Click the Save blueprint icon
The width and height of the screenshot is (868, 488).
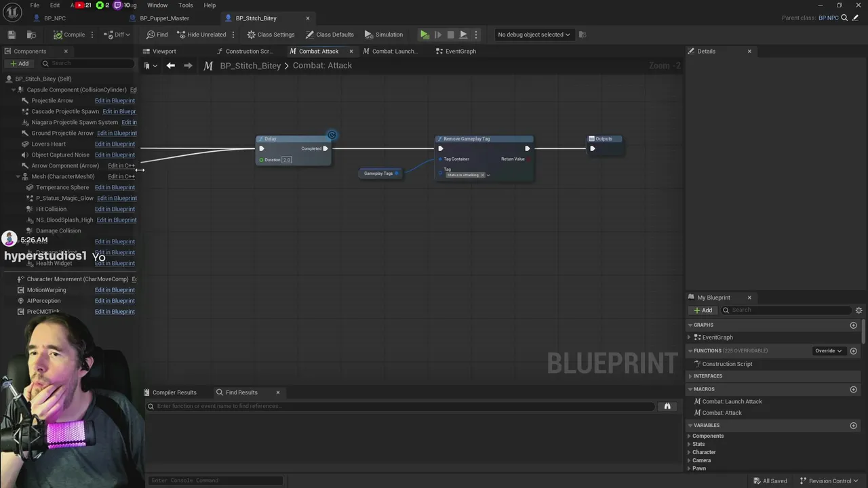(12, 35)
